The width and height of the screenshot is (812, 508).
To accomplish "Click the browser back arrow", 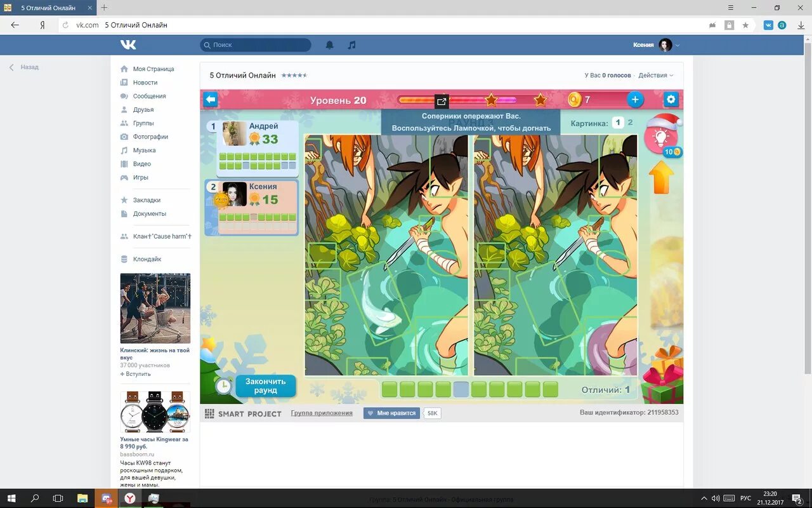I will (x=15, y=25).
